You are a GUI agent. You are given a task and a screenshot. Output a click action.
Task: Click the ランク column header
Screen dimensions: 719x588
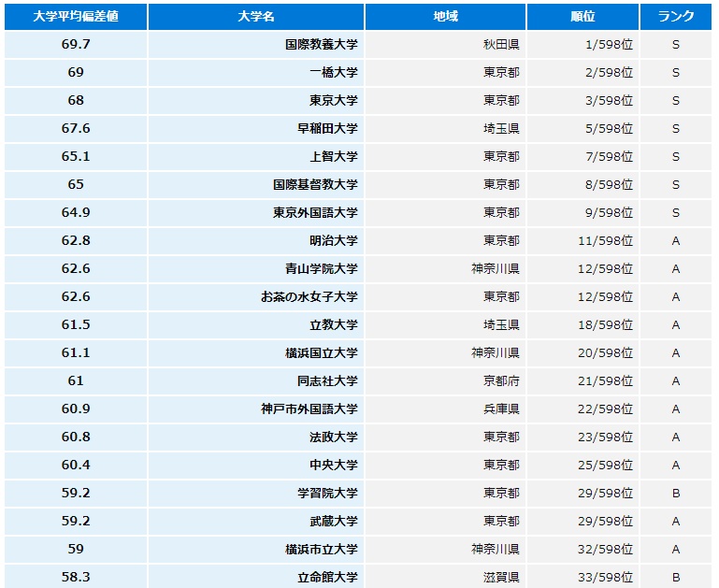pyautogui.click(x=676, y=17)
